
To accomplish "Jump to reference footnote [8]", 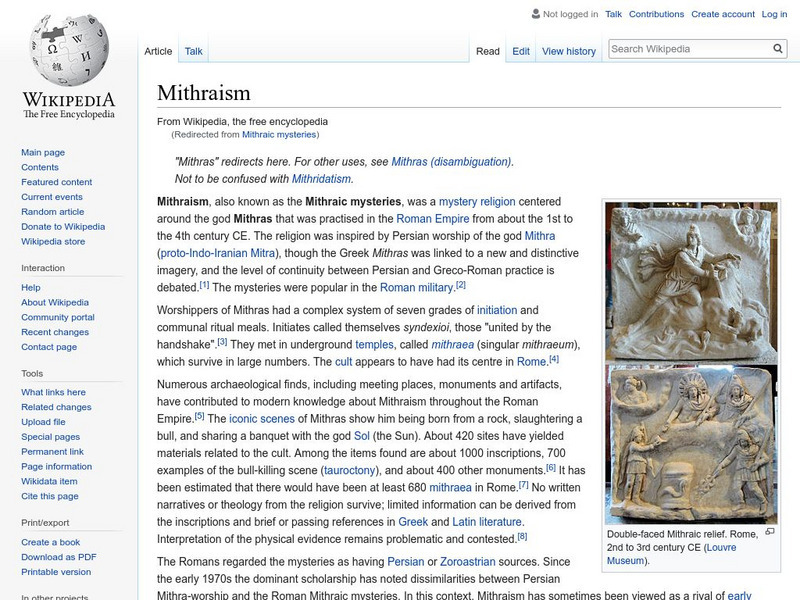I will [522, 536].
